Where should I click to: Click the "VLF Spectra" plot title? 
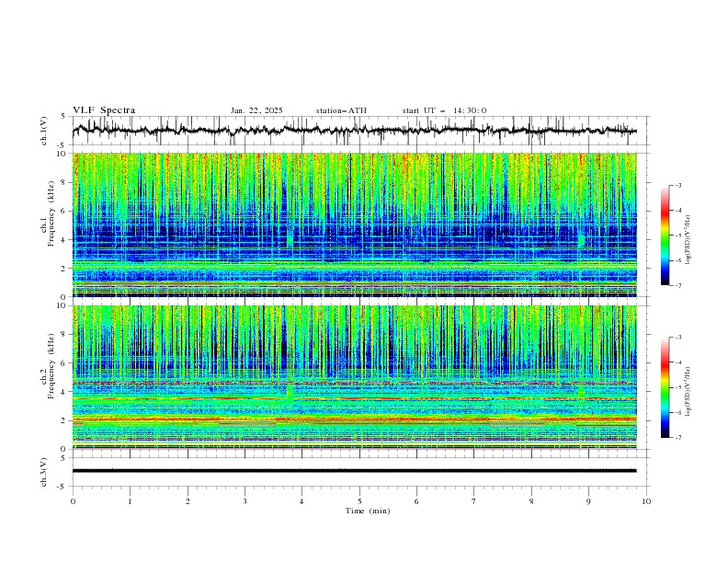[x=104, y=110]
